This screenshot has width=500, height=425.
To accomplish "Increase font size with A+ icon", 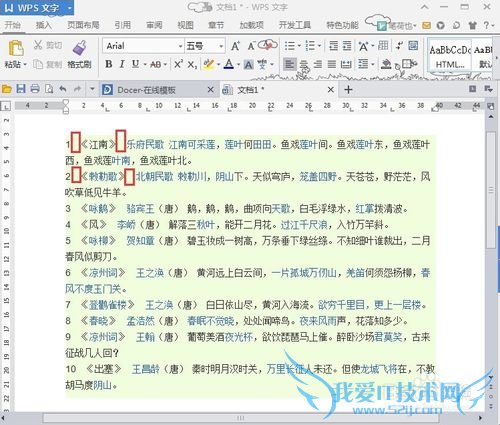I will click(x=235, y=46).
